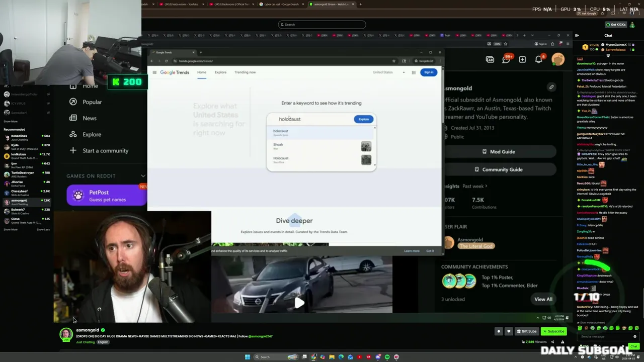
Task: Select holocaust Search term suggestion
Action: coord(321,133)
